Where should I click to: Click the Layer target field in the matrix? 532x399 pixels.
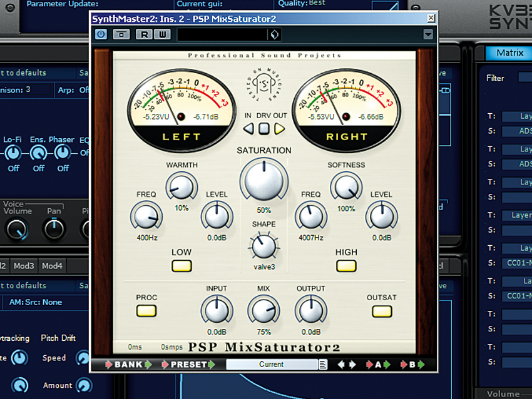click(517, 215)
